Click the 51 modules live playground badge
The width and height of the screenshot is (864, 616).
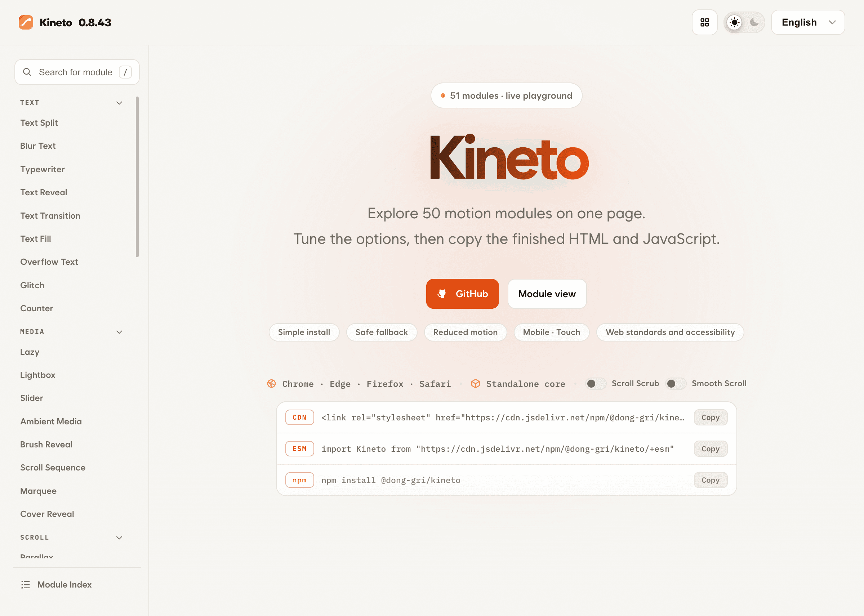[506, 95]
